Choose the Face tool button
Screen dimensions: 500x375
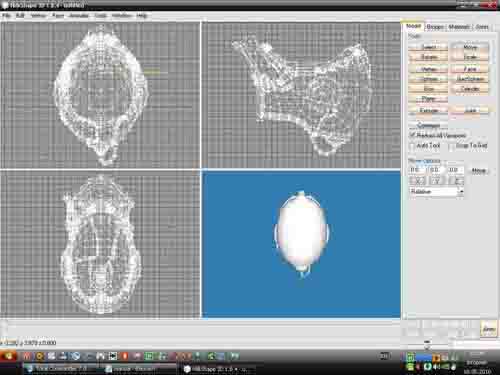[470, 69]
